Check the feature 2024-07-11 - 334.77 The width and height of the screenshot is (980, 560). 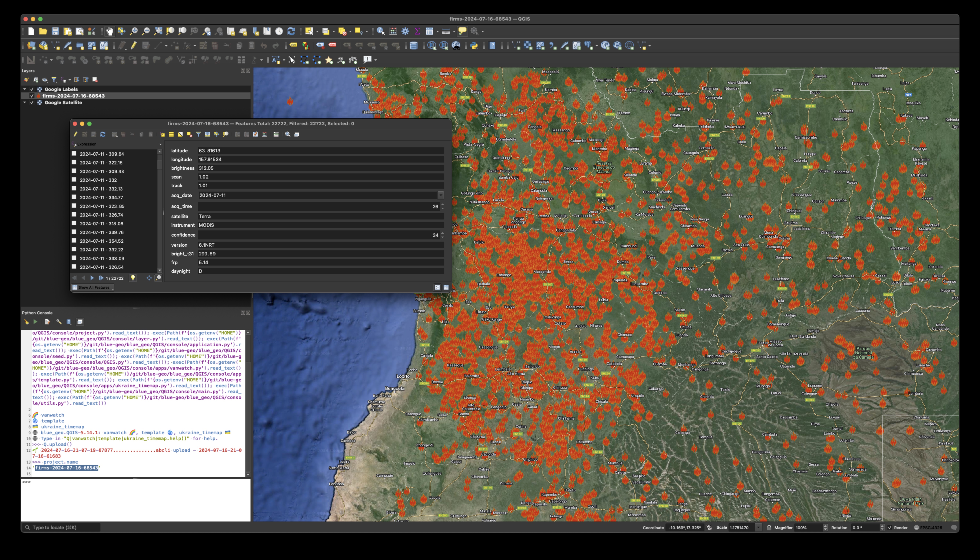[74, 197]
